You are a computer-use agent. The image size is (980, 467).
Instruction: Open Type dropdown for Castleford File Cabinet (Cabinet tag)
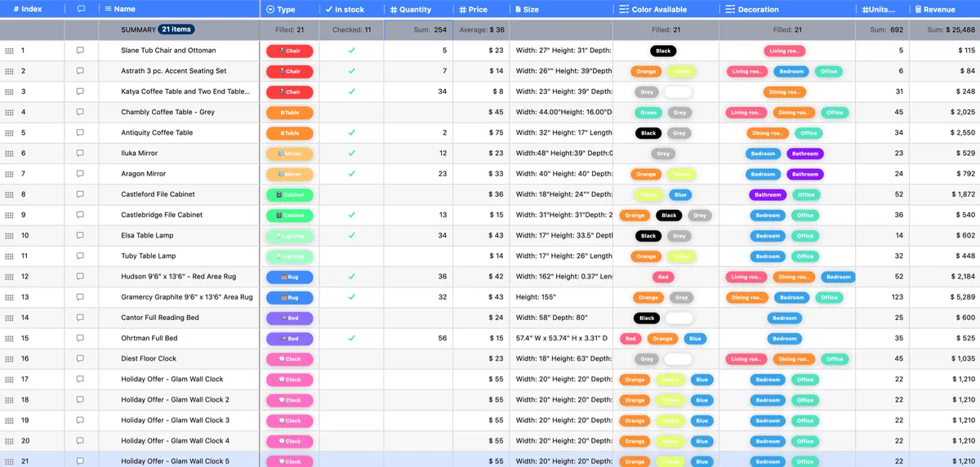click(289, 194)
